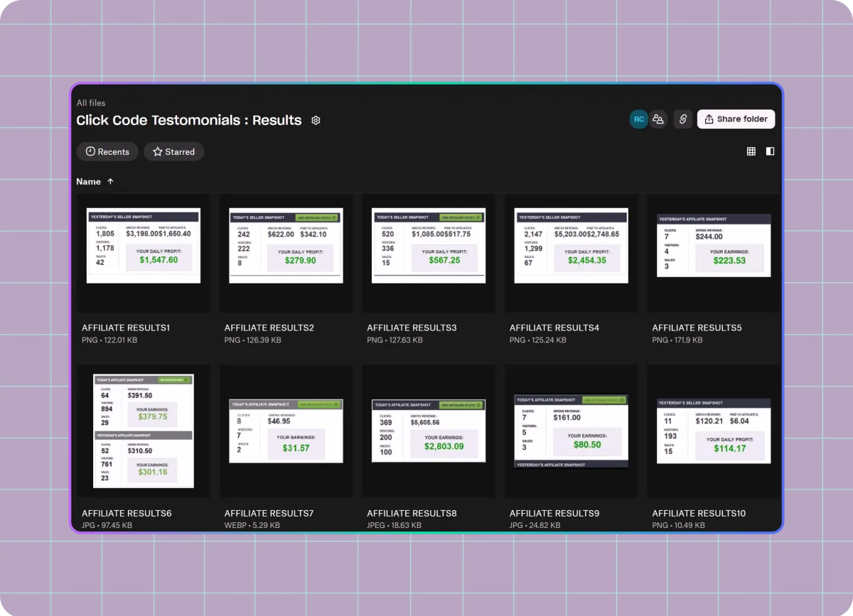
Task: Select the AFFILIATE RESULTS2 file name
Action: [269, 328]
